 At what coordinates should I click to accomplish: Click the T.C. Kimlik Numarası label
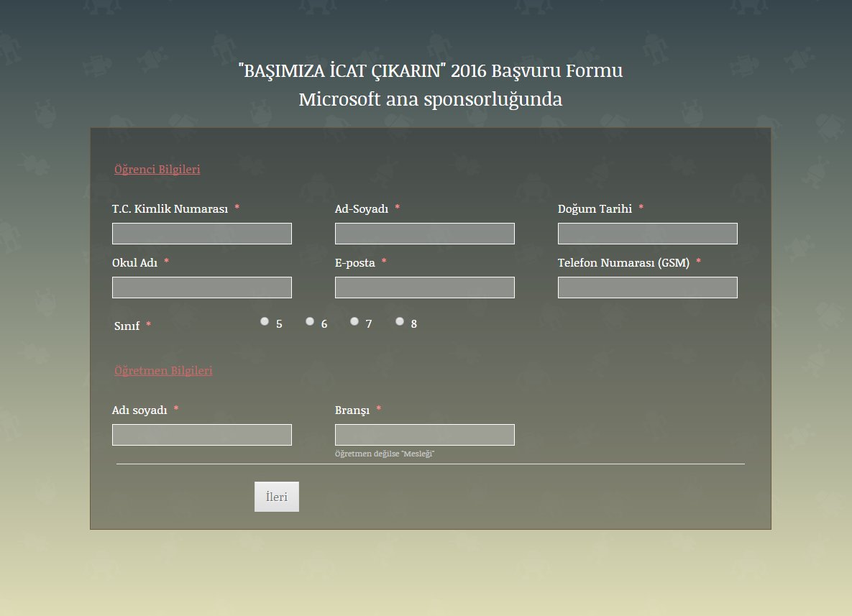tap(170, 208)
